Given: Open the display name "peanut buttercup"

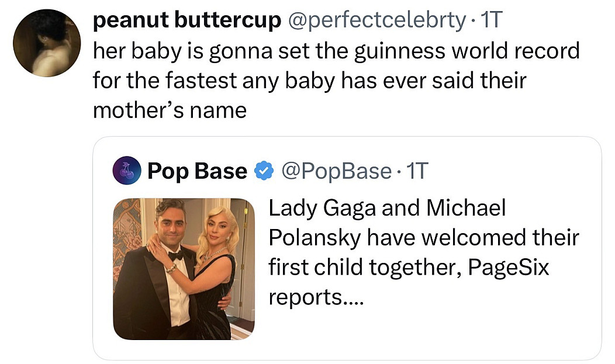Looking at the screenshot, I should 186,20.
